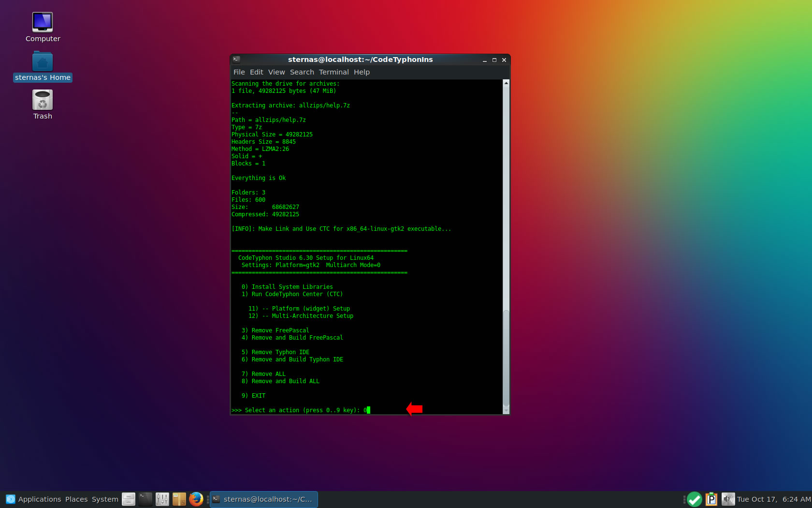Click the terminal scrollbar down arrow
812x508 pixels.
click(x=506, y=411)
